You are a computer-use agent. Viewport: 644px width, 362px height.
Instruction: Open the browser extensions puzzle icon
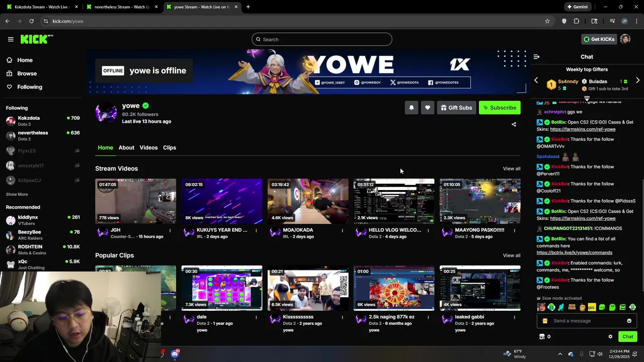577,21
